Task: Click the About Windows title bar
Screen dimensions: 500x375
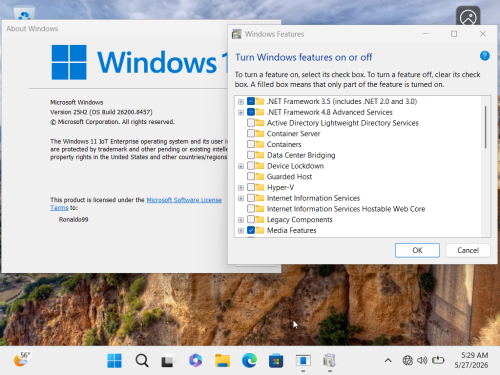Action: [115, 29]
